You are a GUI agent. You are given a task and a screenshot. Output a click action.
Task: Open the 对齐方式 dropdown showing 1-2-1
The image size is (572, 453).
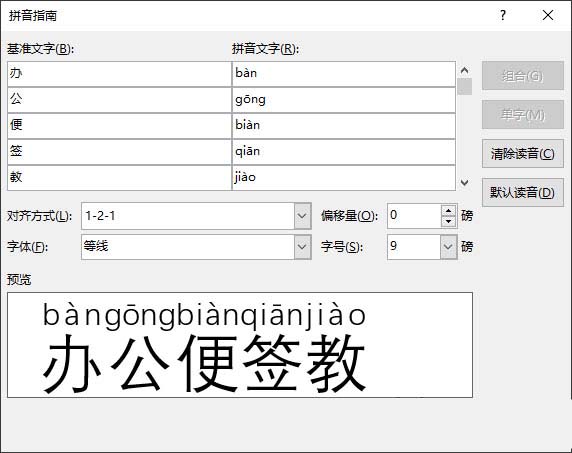coord(302,216)
